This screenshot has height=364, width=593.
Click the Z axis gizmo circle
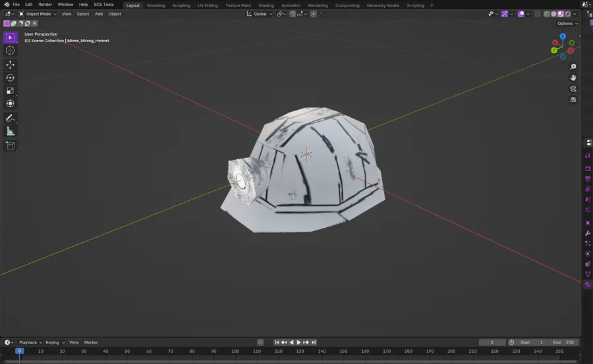tap(563, 36)
